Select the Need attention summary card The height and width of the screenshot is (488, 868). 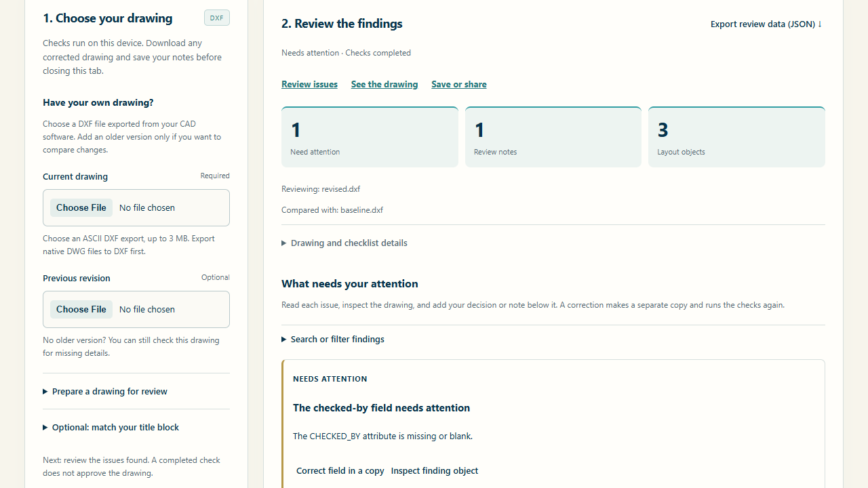(x=370, y=137)
